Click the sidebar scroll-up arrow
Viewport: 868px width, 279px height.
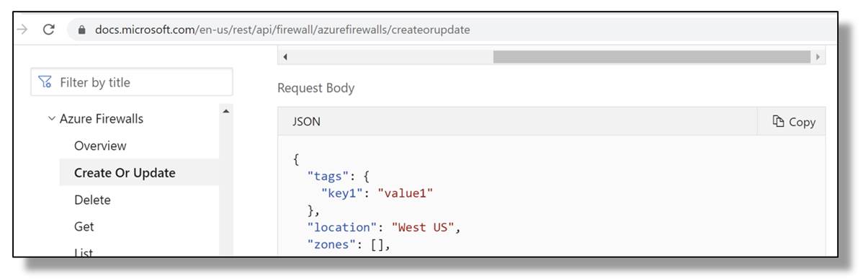point(226,111)
